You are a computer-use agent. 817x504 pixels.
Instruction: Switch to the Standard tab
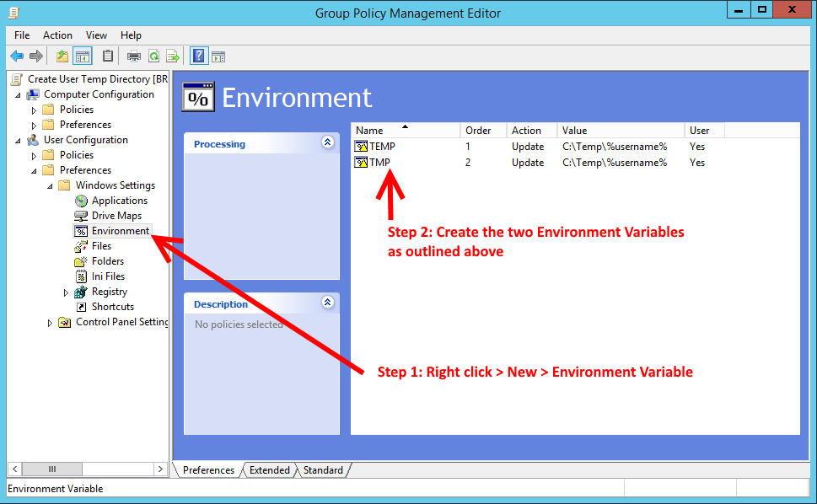[323, 470]
